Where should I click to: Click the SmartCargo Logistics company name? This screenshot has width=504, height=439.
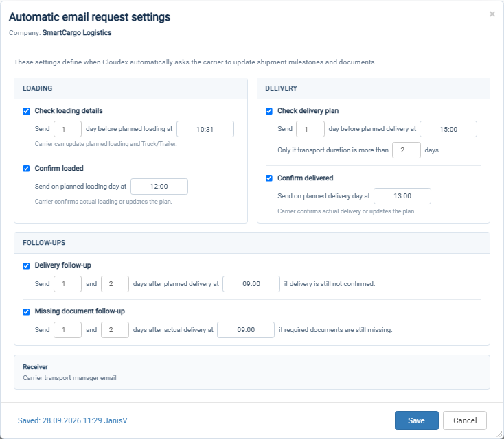point(77,33)
